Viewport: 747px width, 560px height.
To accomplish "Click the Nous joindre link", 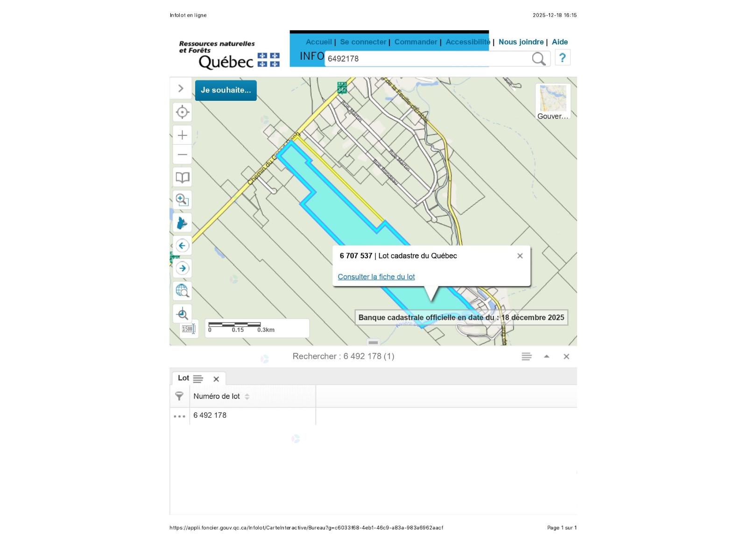I will click(x=521, y=42).
